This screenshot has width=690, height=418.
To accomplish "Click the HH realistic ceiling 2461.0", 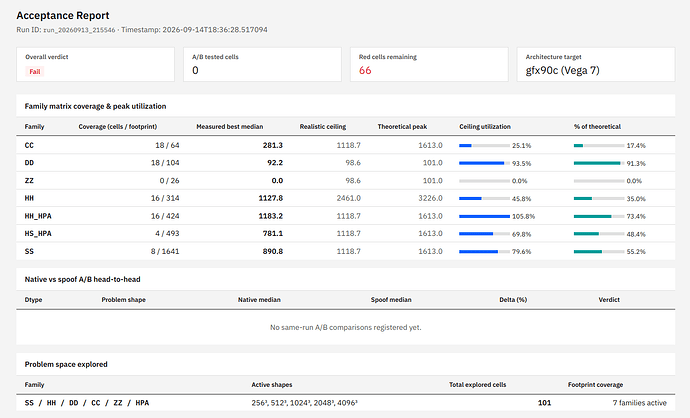I will click(349, 198).
